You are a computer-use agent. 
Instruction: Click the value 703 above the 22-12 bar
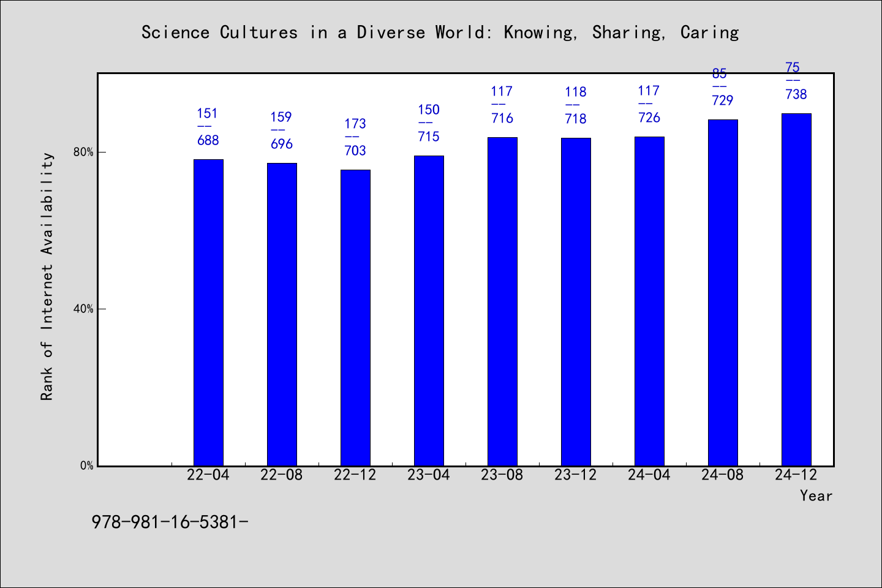[x=355, y=151]
